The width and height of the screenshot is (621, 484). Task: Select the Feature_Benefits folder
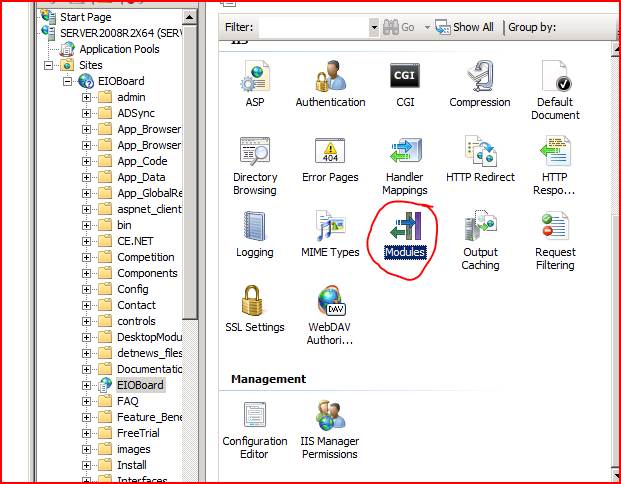click(149, 417)
